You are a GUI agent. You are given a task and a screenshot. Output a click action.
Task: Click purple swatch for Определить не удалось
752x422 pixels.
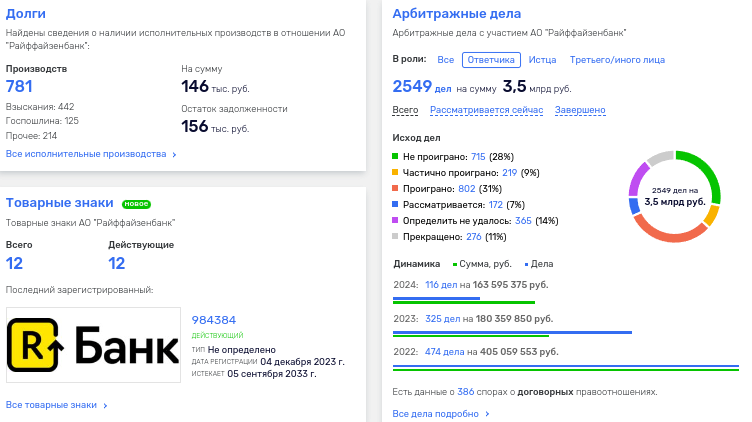point(395,220)
